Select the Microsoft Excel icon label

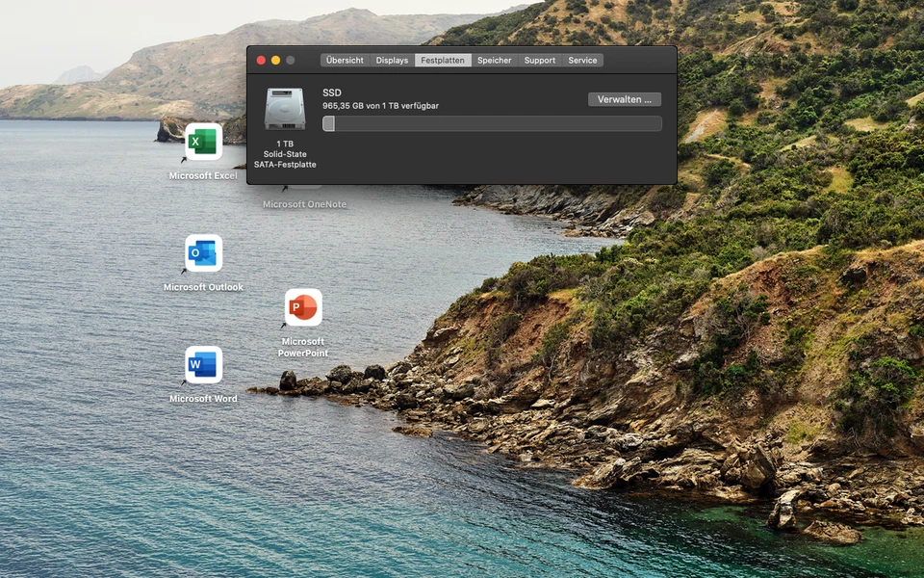(x=203, y=175)
